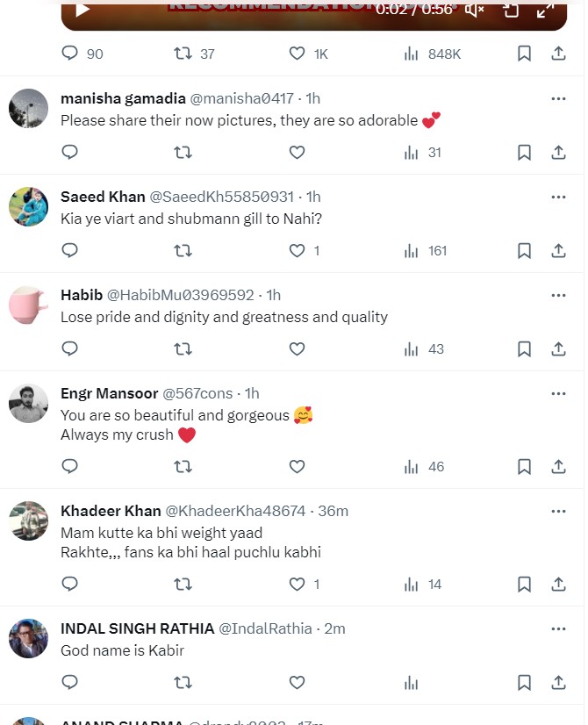This screenshot has height=725, width=588.
Task: Open more options for Khadeer Khan's reply
Action: 558,511
